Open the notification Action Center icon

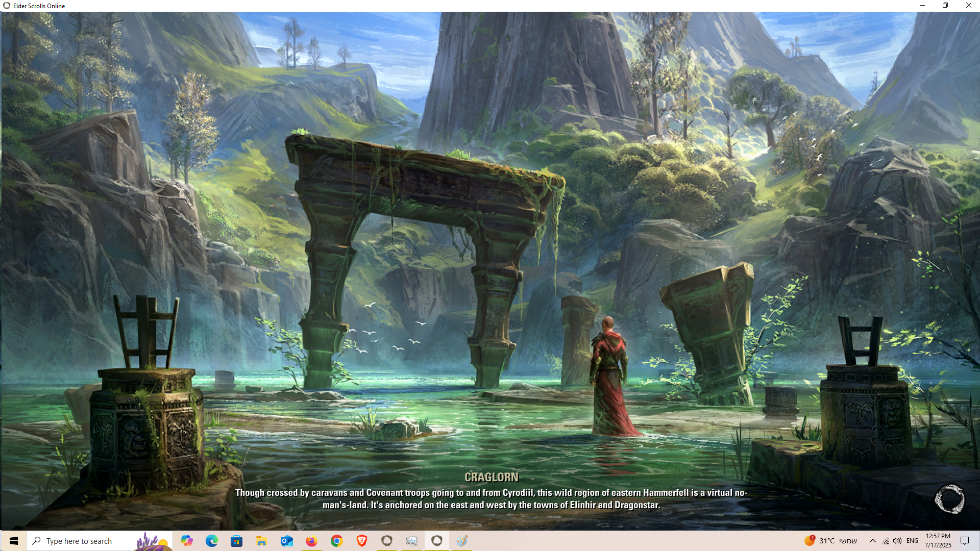point(965,541)
